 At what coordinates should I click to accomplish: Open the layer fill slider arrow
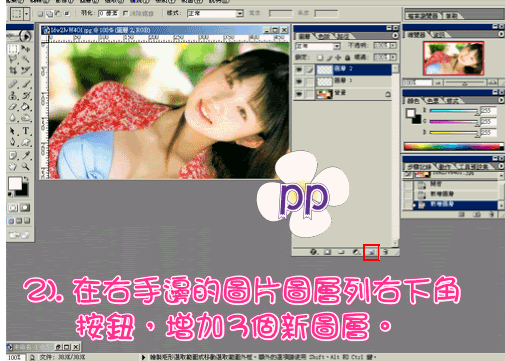click(393, 57)
